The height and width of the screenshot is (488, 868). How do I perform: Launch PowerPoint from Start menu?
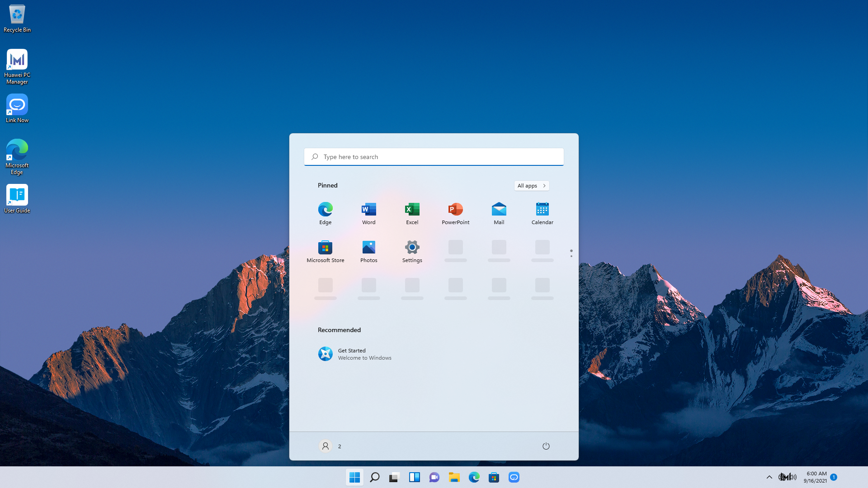point(455,213)
